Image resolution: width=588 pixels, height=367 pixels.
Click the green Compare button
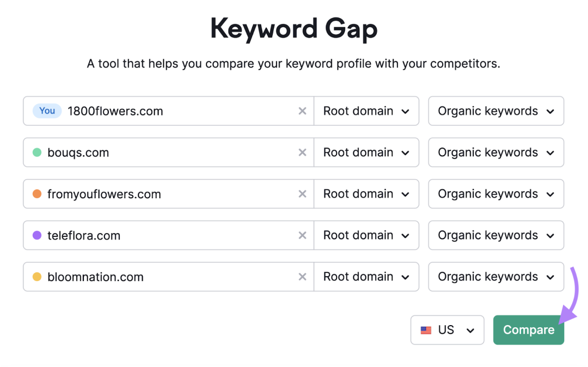[529, 330]
